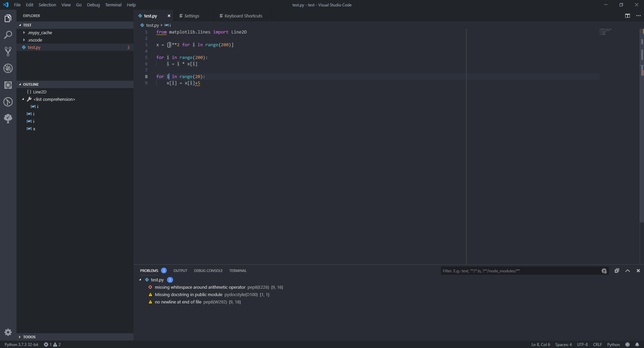Open the problems filter options gear

click(604, 271)
